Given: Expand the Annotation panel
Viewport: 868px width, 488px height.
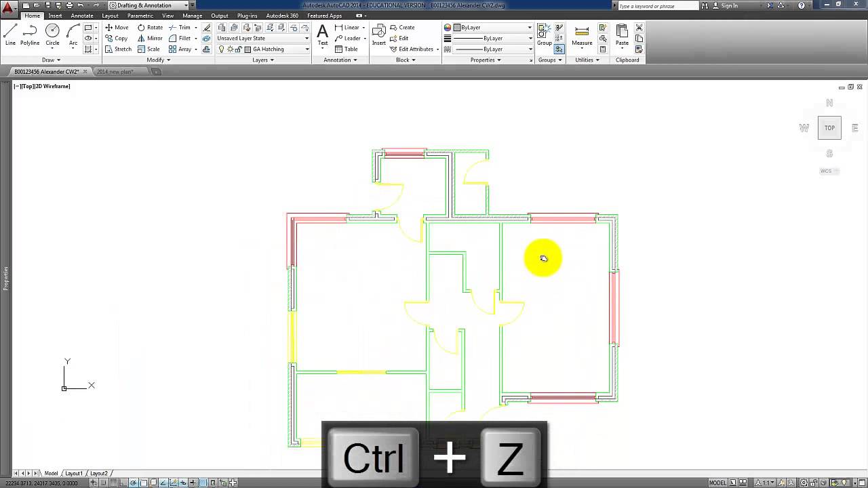Looking at the screenshot, I should (340, 60).
